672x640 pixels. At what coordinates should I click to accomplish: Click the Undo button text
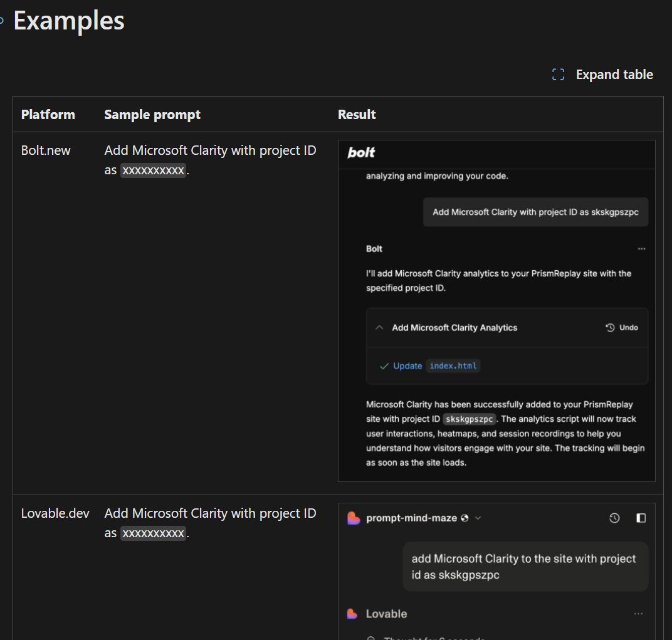tap(629, 327)
